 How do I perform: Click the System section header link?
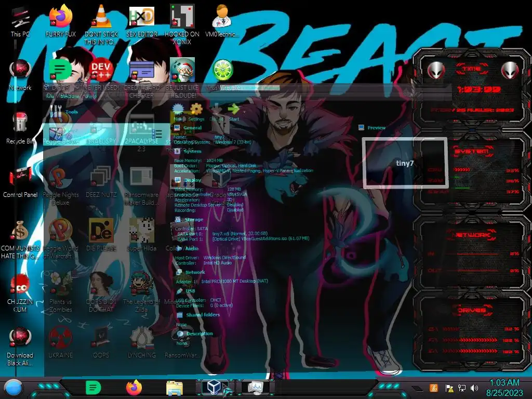coord(192,151)
